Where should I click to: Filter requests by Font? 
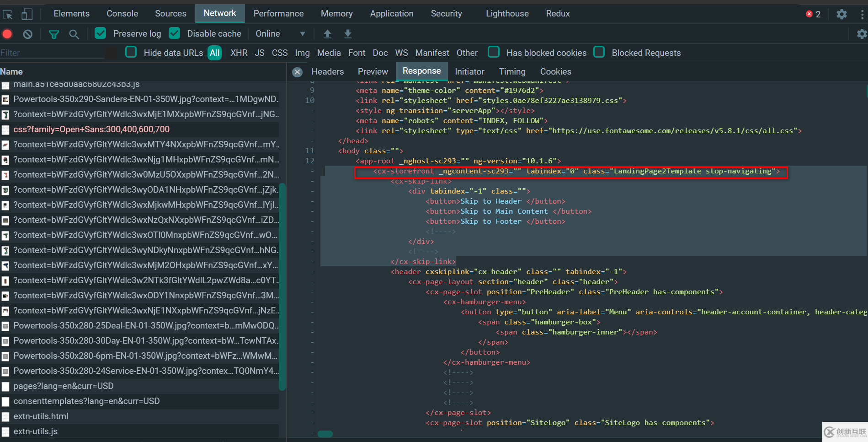357,53
